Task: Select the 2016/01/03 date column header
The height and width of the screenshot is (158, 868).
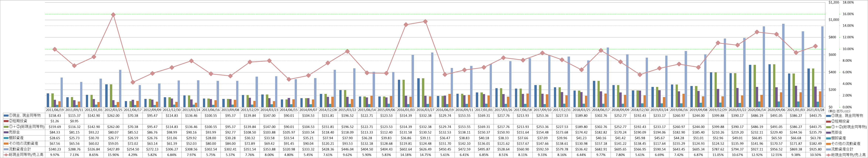Action: 406,110
